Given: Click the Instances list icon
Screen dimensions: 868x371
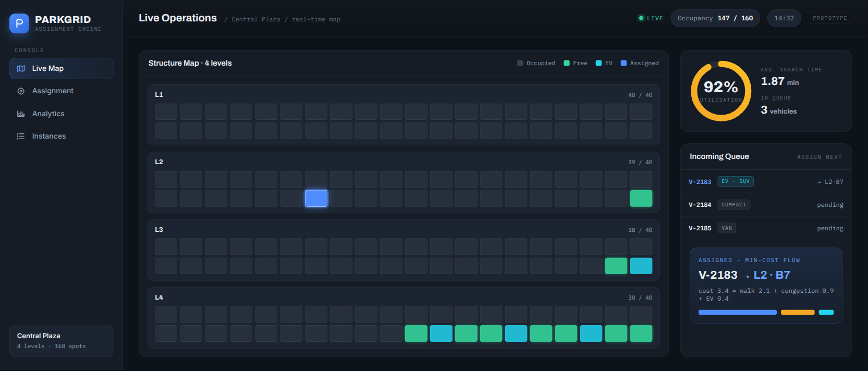Looking at the screenshot, I should click(21, 137).
